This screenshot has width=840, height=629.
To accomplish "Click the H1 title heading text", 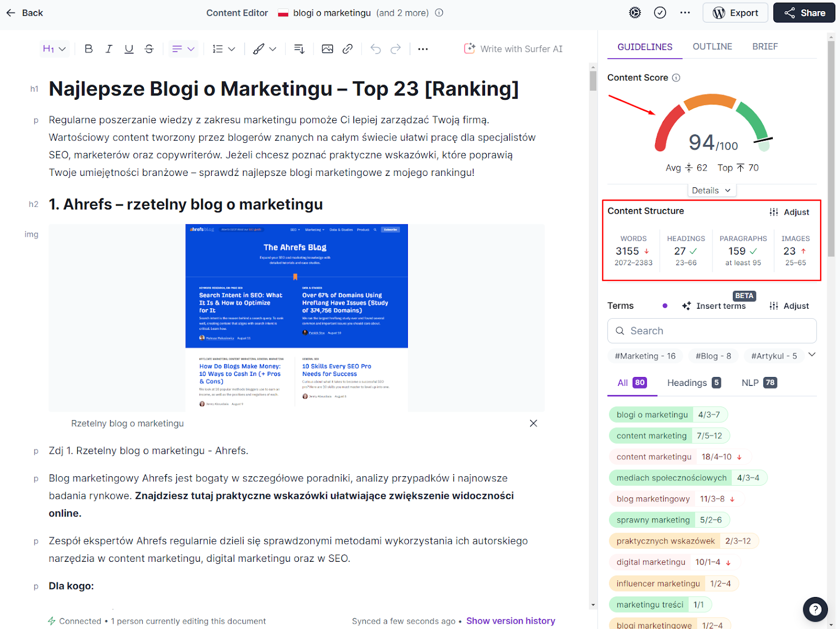I will (x=283, y=89).
